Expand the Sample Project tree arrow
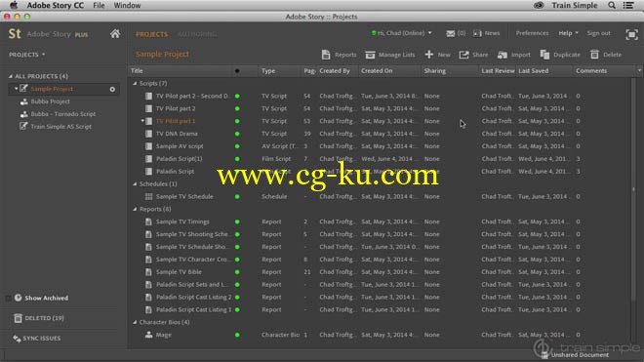Screen dimensions: 644x362 pyautogui.click(x=16, y=89)
